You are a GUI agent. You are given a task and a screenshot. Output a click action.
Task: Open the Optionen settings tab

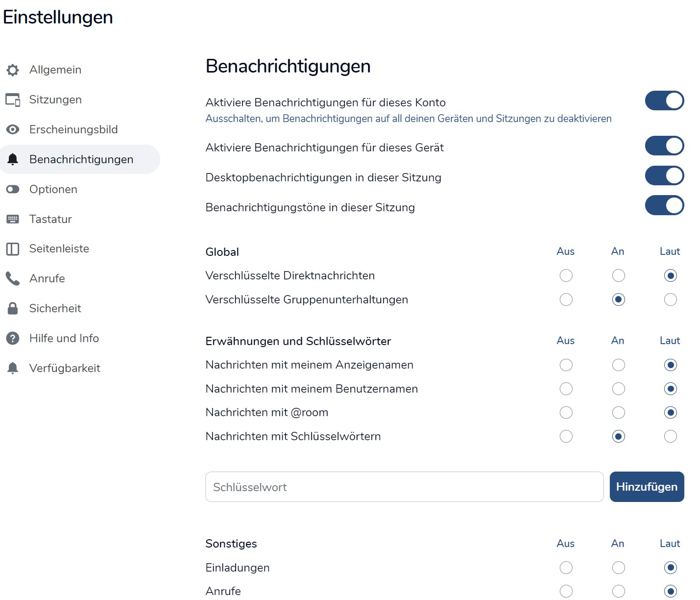click(x=53, y=189)
